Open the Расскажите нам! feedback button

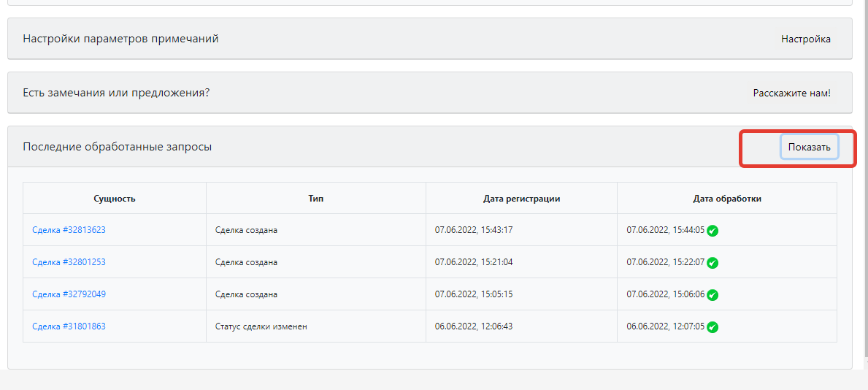pyautogui.click(x=793, y=93)
